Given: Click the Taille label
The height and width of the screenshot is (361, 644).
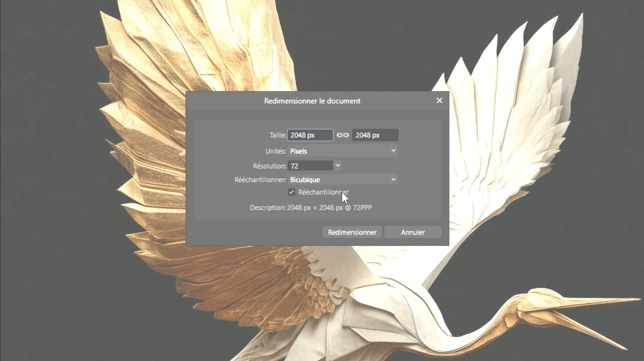Looking at the screenshot, I should pos(277,135).
